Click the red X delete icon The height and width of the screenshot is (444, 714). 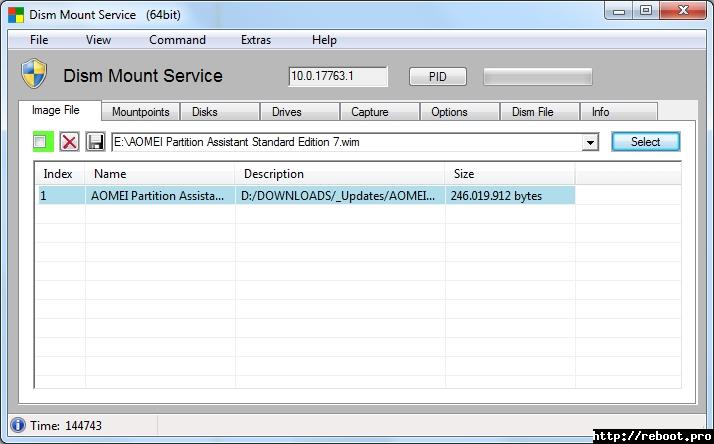(69, 142)
